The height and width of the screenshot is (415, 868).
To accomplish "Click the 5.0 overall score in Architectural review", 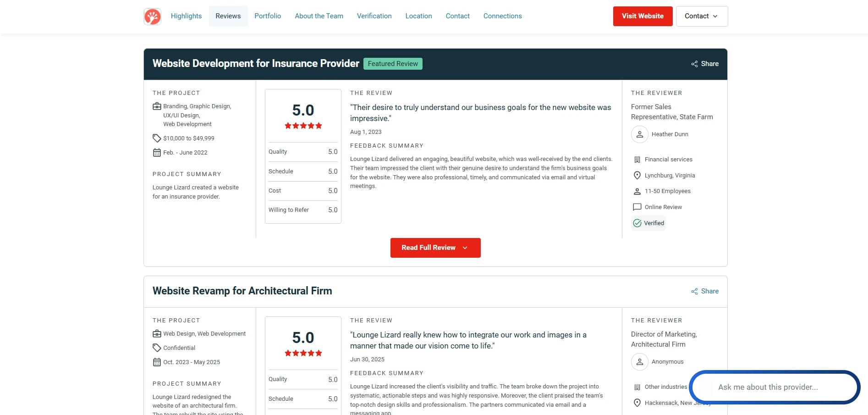I will pyautogui.click(x=303, y=338).
